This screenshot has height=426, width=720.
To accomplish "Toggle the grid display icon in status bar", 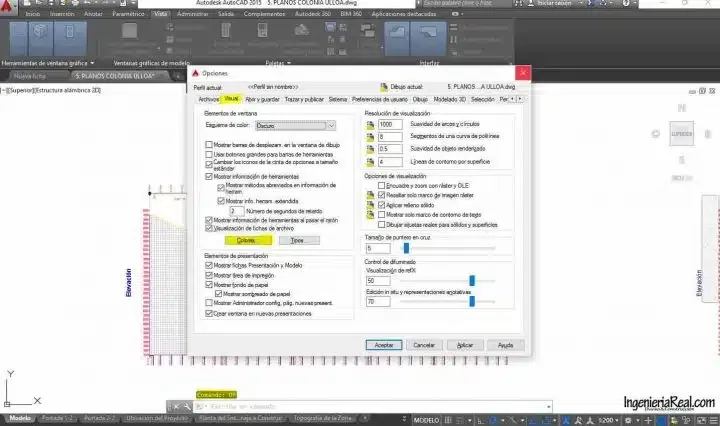I will pyautogui.click(x=449, y=420).
